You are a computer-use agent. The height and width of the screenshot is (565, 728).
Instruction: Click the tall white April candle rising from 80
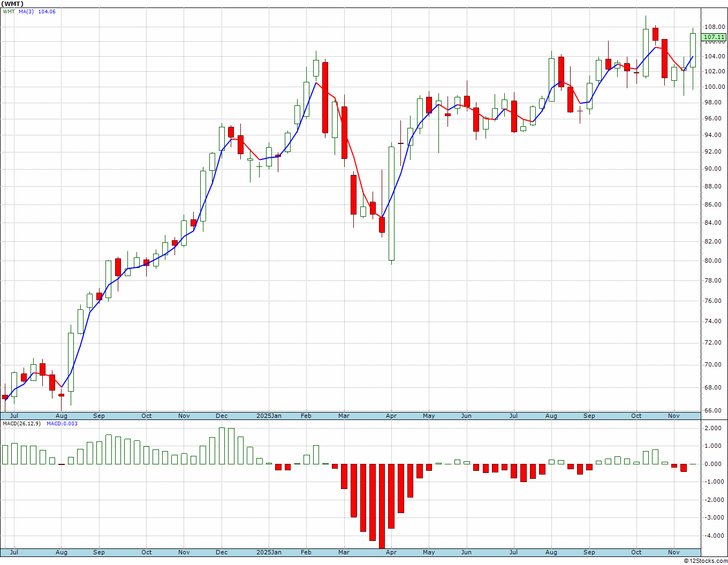click(391, 203)
